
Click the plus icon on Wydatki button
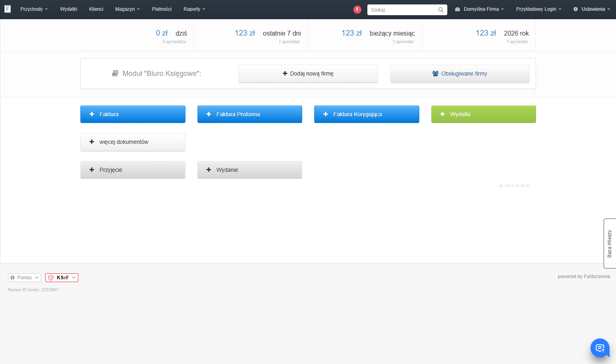pyautogui.click(x=443, y=114)
